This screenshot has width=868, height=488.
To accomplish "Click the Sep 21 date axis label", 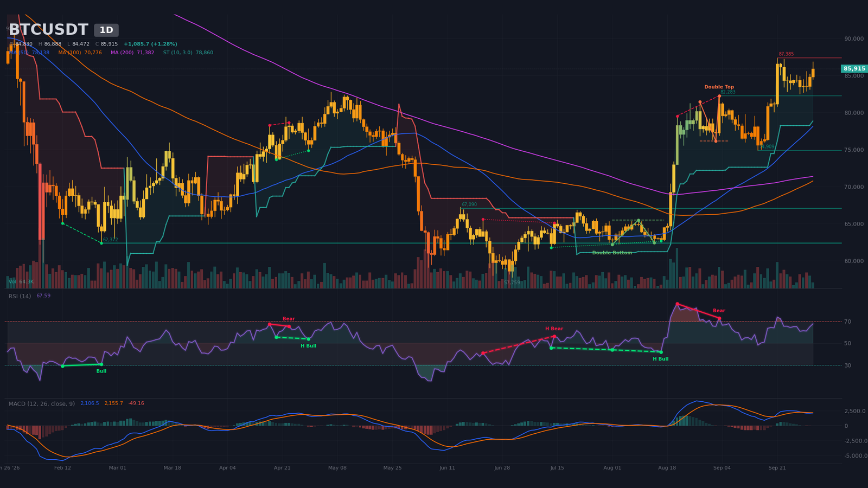I will [x=777, y=467].
